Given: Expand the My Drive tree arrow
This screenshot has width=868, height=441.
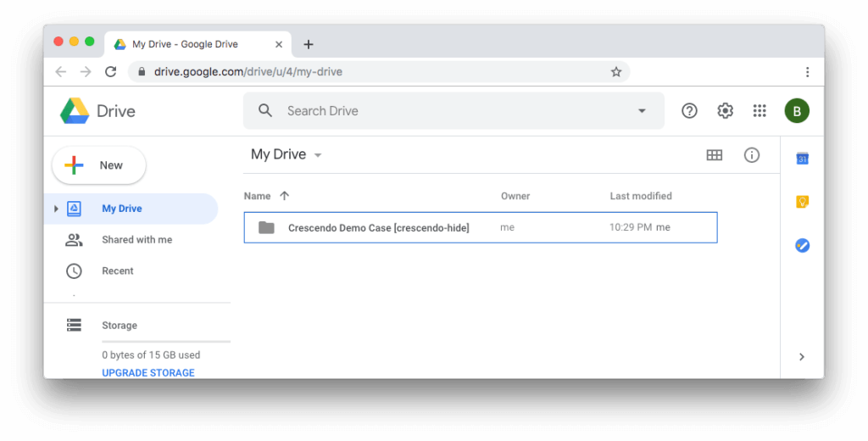Looking at the screenshot, I should coord(56,209).
